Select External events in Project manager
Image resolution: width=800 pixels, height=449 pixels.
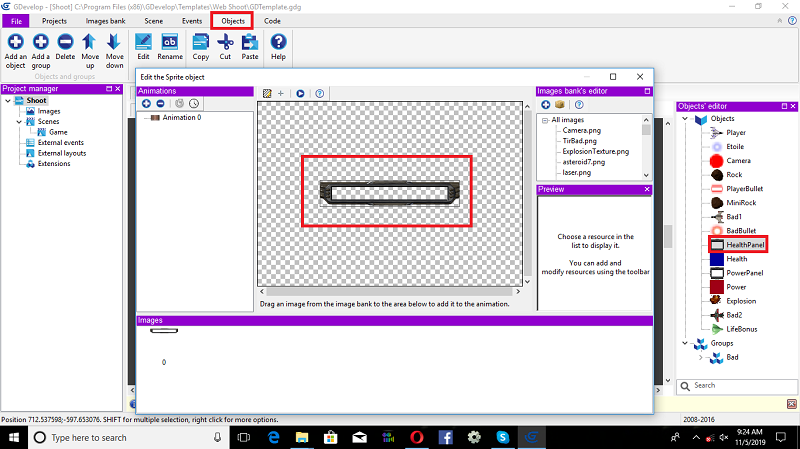tap(60, 142)
